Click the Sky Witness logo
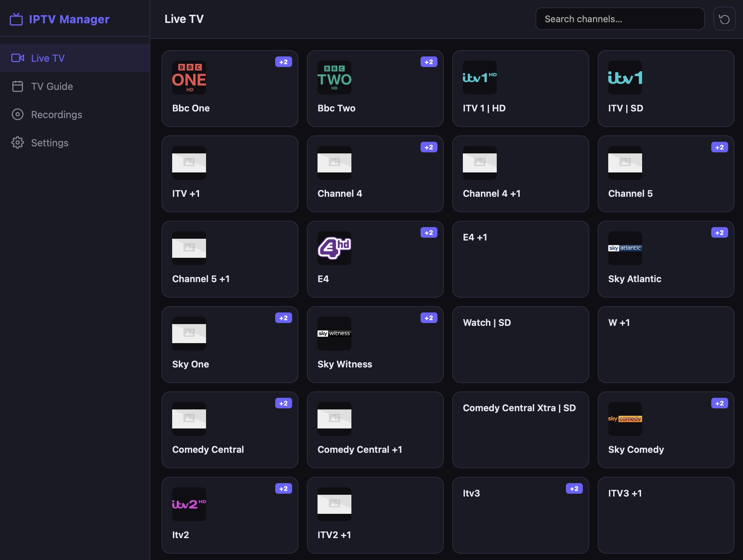Viewport: 743px width, 560px height. point(334,334)
